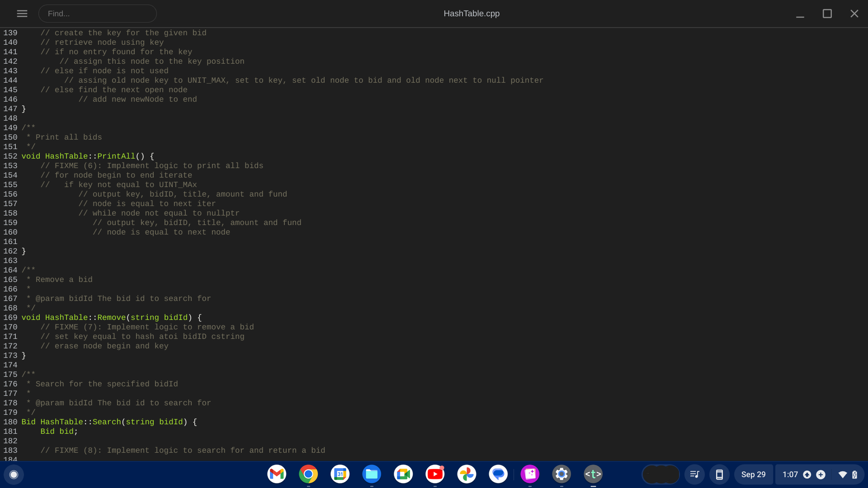Screen dimensions: 868x488
Task: Open Google Calendar from the shelf
Action: [x=340, y=474]
